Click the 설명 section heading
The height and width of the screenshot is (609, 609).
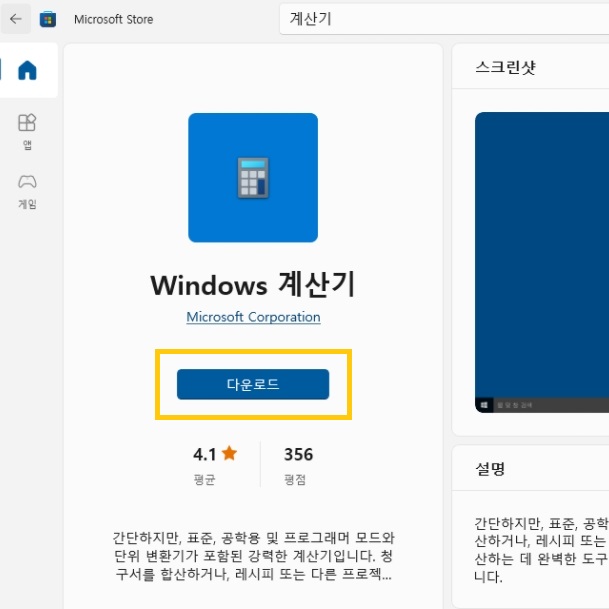coord(490,468)
